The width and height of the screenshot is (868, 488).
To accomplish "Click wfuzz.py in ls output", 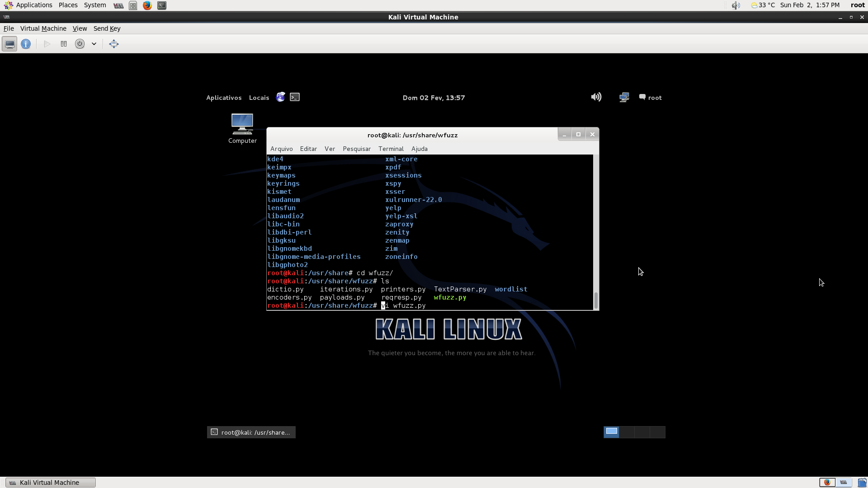I will tap(450, 297).
